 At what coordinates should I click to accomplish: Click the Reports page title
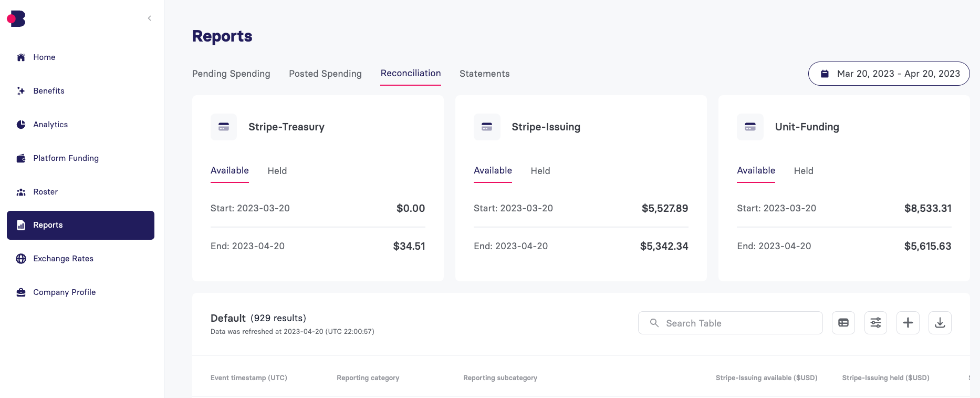coord(222,36)
